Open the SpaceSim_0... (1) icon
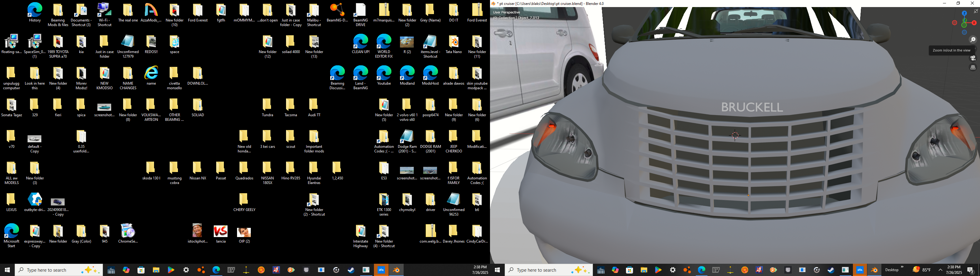980x276 pixels. pos(35,46)
